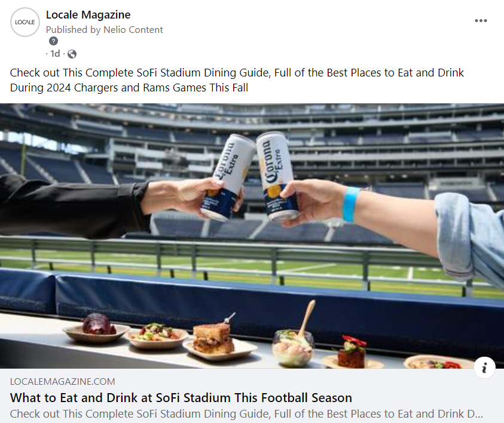Click the Locale Magazine profile avatar

25,22
